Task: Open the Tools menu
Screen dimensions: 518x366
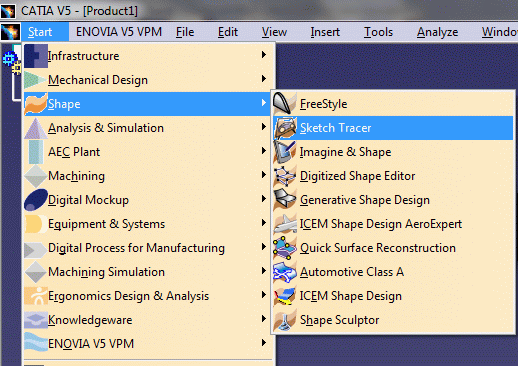Action: point(378,32)
